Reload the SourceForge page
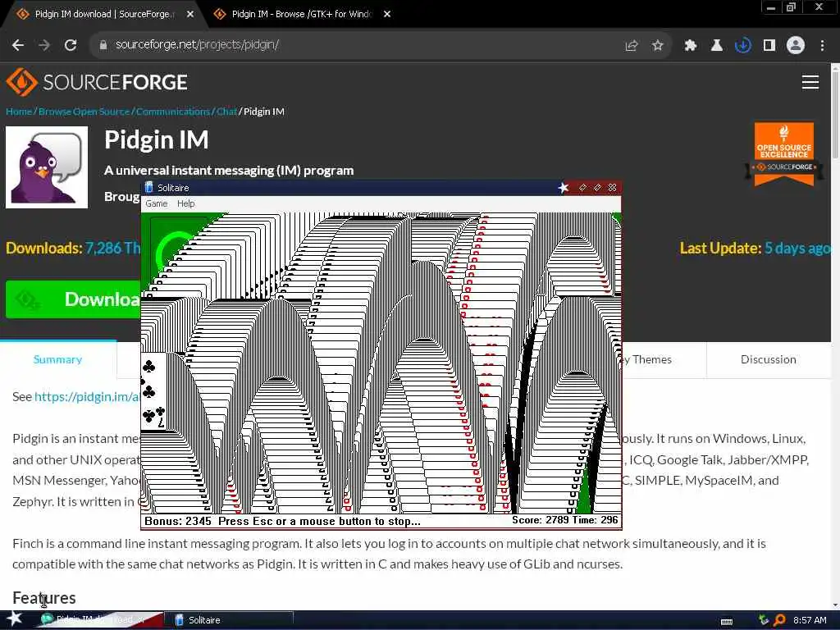 coord(71,45)
